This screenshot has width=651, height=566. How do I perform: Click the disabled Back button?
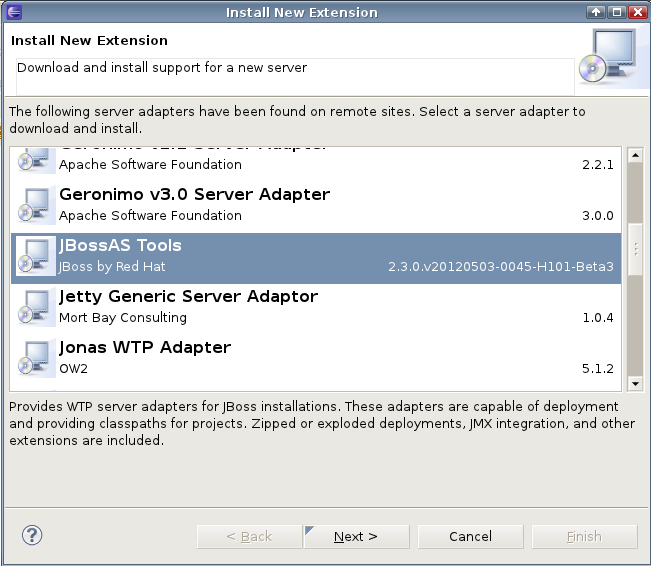(x=249, y=537)
